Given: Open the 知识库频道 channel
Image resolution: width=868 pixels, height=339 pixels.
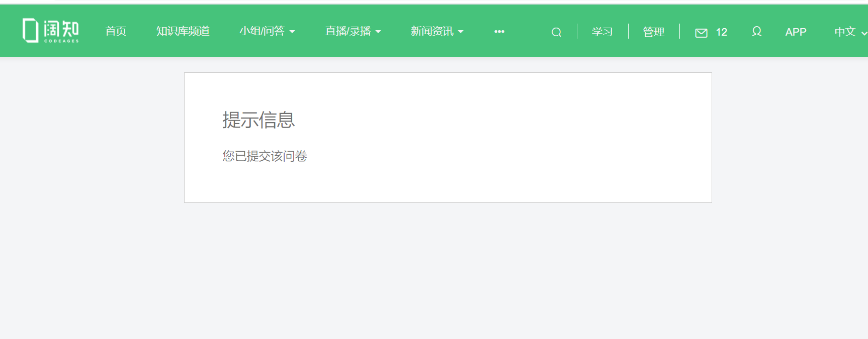Looking at the screenshot, I should (x=183, y=31).
